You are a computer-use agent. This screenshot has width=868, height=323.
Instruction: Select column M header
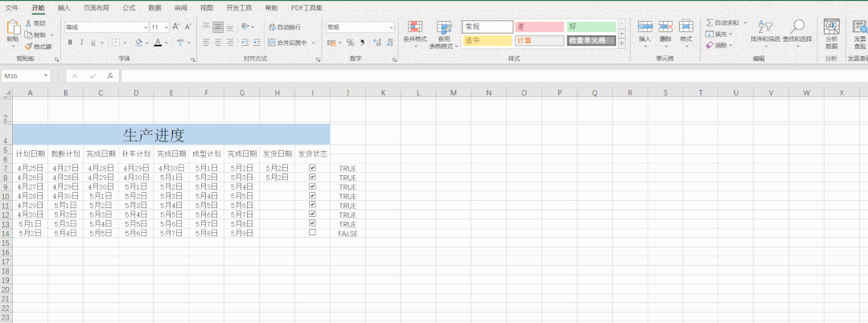(x=454, y=93)
